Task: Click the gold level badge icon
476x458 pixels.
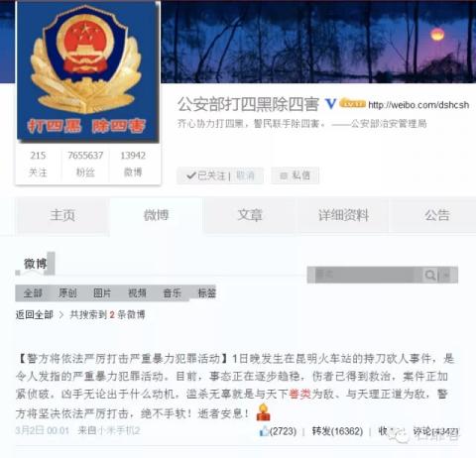Action: (x=353, y=103)
